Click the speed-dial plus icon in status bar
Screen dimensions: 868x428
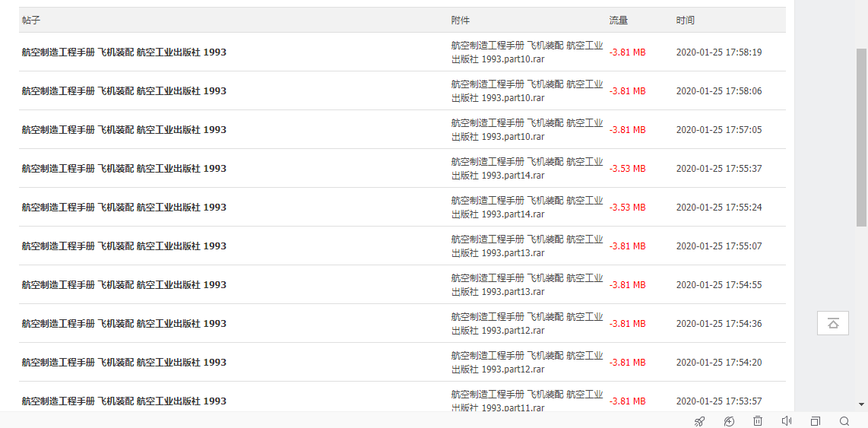[x=729, y=421]
